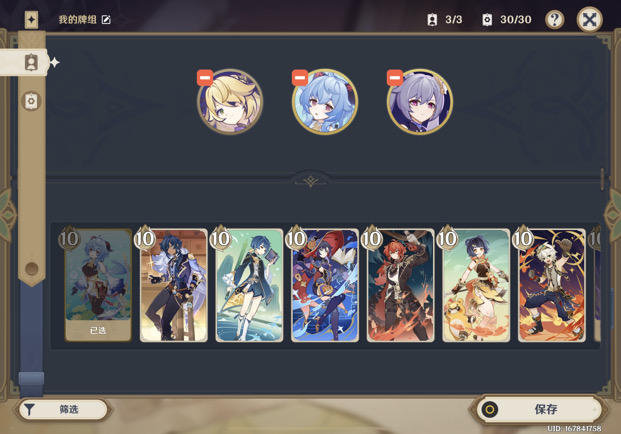Remove the blonde character with minus badge
Screen dimensions: 621x434
205,78
